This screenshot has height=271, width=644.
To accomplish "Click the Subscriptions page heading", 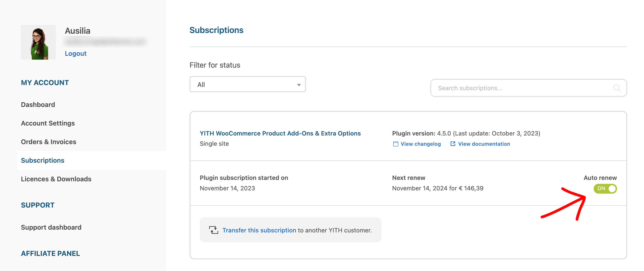I will pyautogui.click(x=217, y=30).
